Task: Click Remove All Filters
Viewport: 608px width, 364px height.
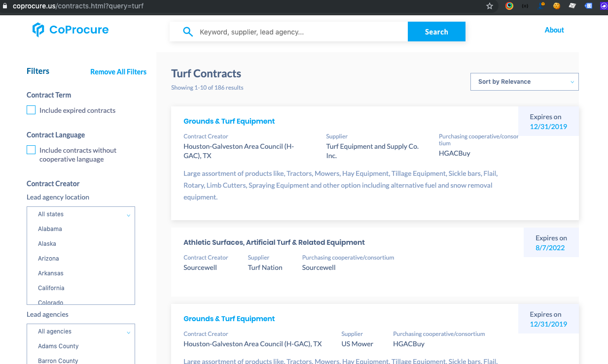Action: [118, 72]
